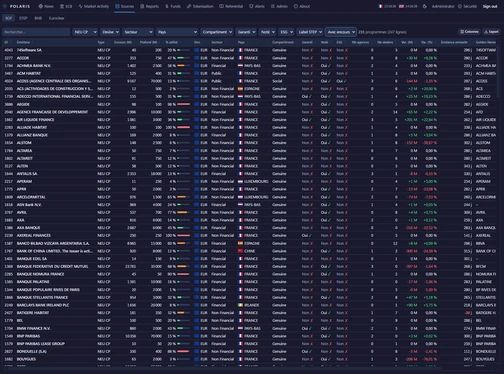Click the Export button
Image resolution: width=504 pixels, height=374 pixels.
click(491, 32)
